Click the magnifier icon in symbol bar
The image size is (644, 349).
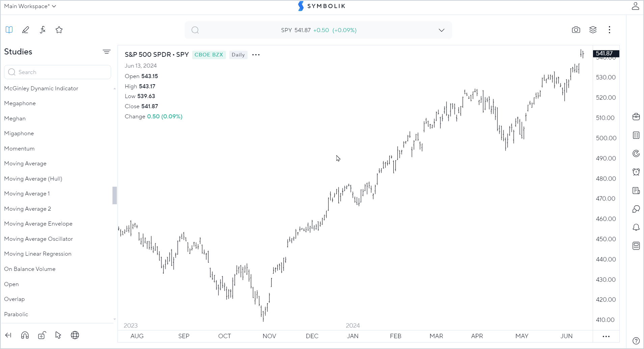(195, 30)
